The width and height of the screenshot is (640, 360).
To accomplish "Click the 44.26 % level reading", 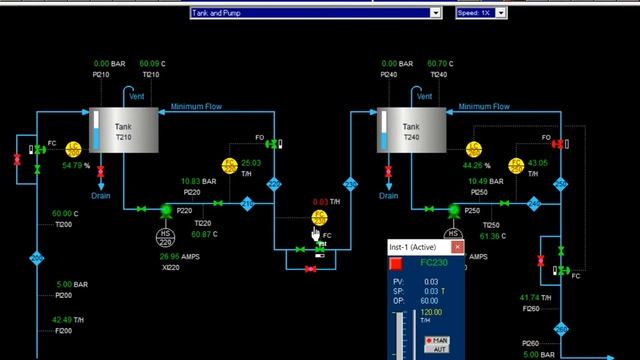I will (x=476, y=166).
